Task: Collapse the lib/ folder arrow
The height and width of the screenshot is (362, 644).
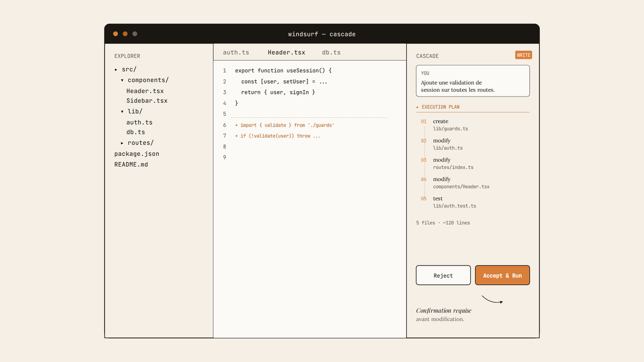Action: point(122,112)
